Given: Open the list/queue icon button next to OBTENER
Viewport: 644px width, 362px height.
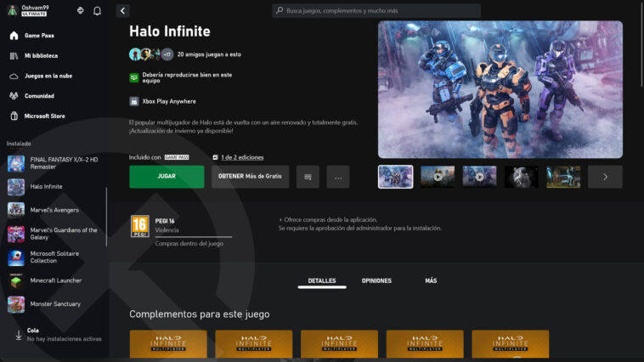Looking at the screenshot, I should click(308, 177).
